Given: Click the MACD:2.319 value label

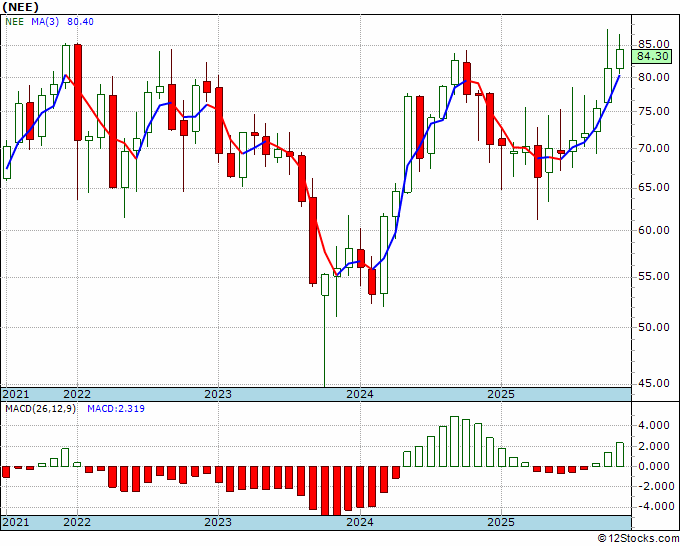Looking at the screenshot, I should point(116,409).
